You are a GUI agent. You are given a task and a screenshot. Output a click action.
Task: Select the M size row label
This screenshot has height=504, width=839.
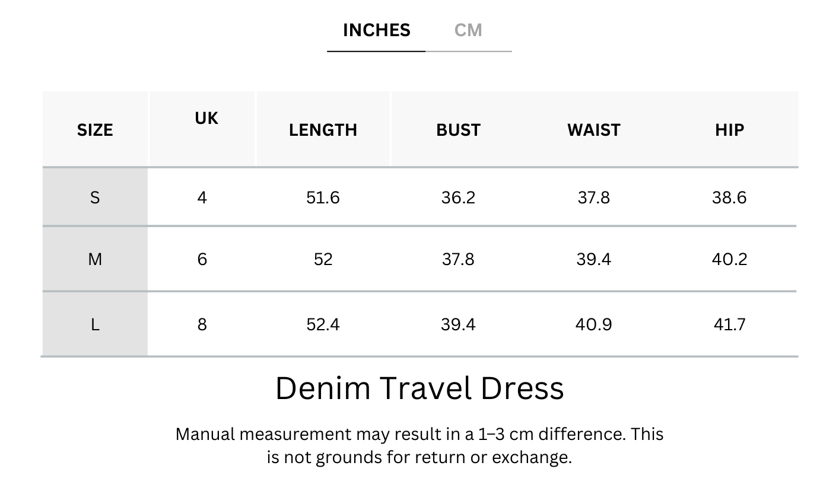tap(95, 259)
